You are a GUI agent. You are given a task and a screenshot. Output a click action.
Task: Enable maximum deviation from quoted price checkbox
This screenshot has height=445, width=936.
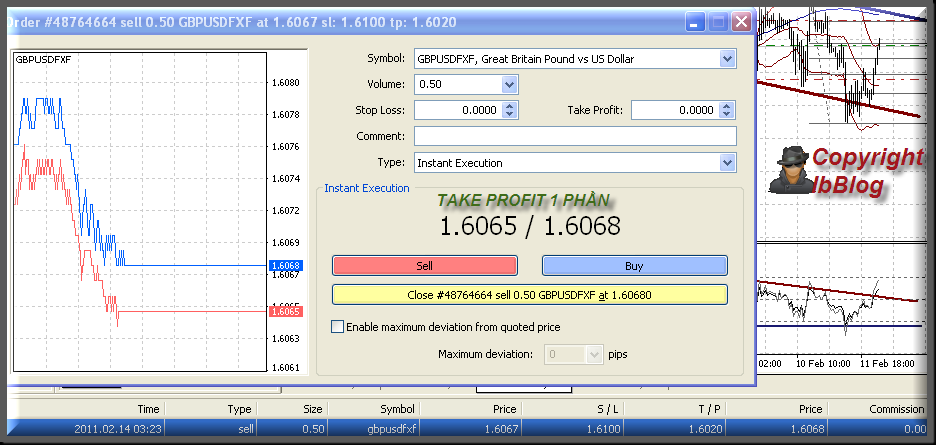click(x=337, y=327)
